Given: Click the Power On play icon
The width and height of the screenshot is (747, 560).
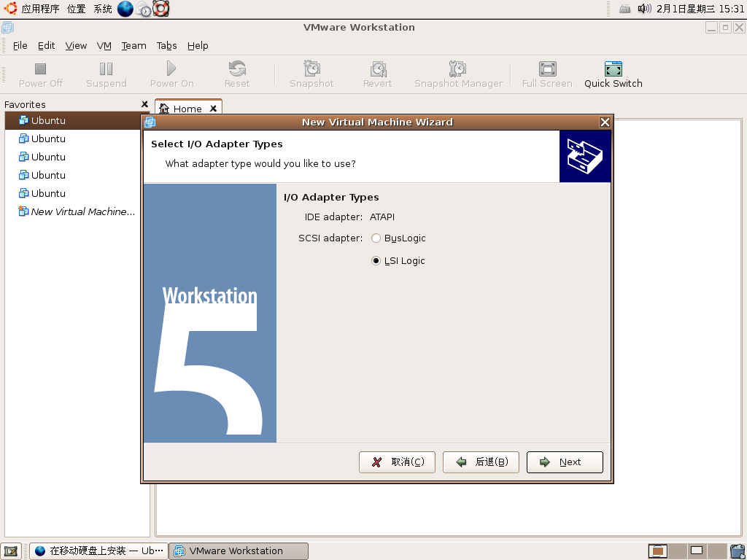Looking at the screenshot, I should tap(171, 69).
